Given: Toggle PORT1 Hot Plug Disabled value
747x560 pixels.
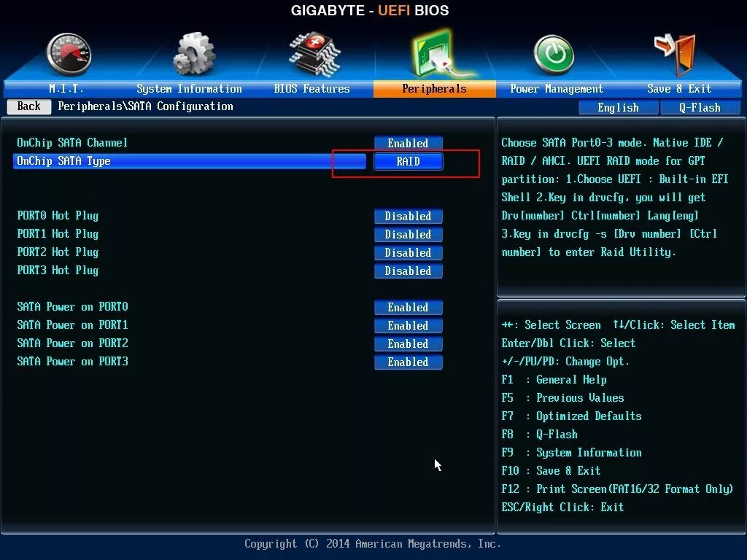Looking at the screenshot, I should pyautogui.click(x=409, y=234).
